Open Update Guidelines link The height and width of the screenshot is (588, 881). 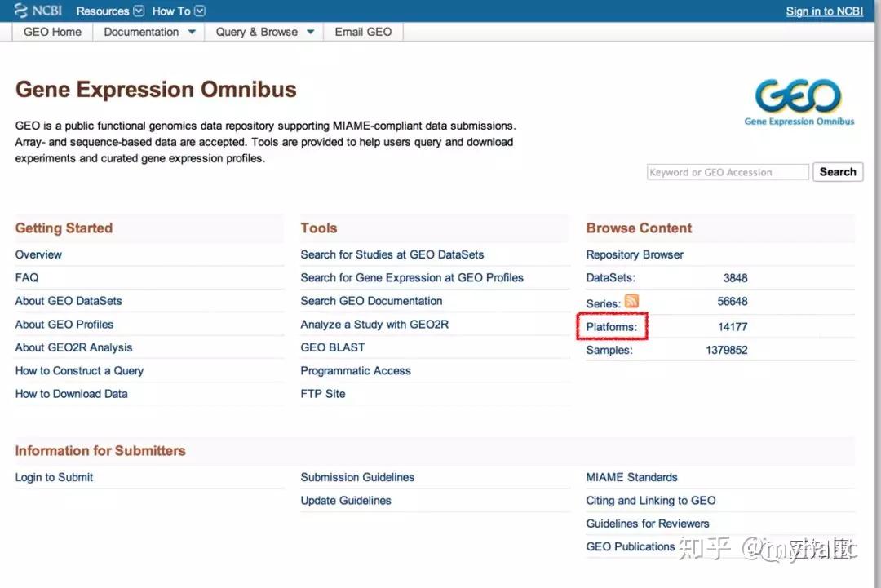(x=346, y=501)
